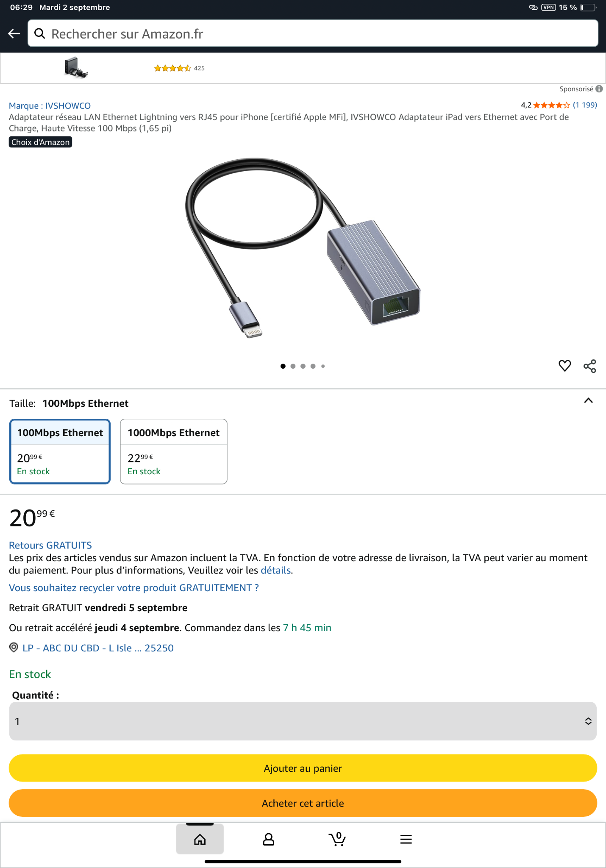606x868 pixels.
Task: Select the 100Mbps Ethernet option
Action: click(x=60, y=451)
